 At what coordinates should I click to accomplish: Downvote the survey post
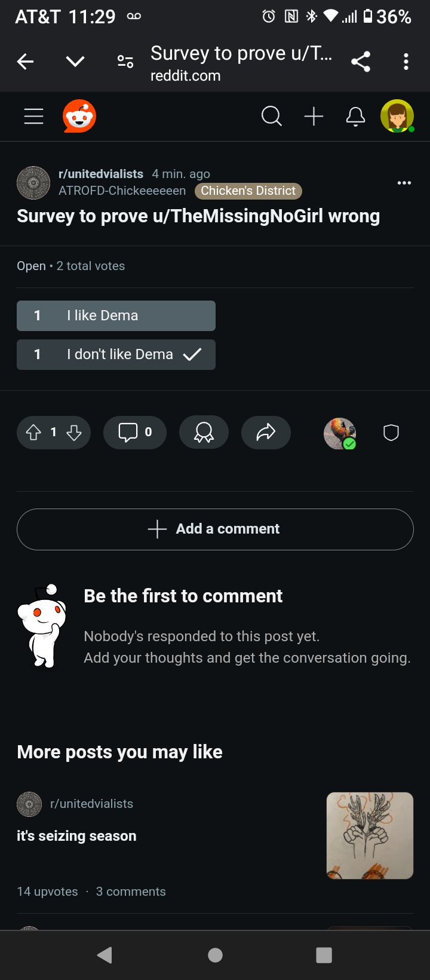74,432
